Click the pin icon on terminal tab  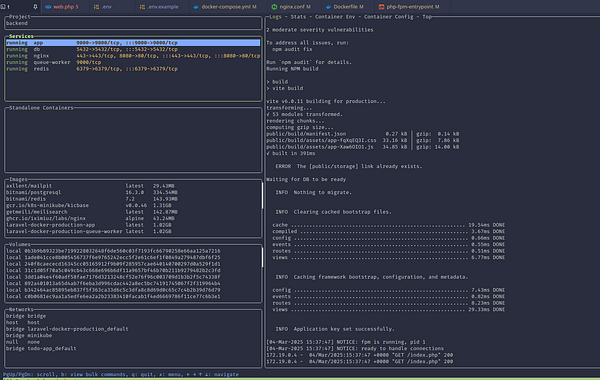(x=35, y=7)
